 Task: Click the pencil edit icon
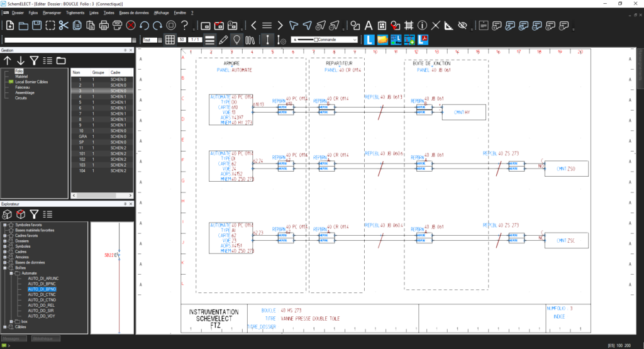[223, 40]
